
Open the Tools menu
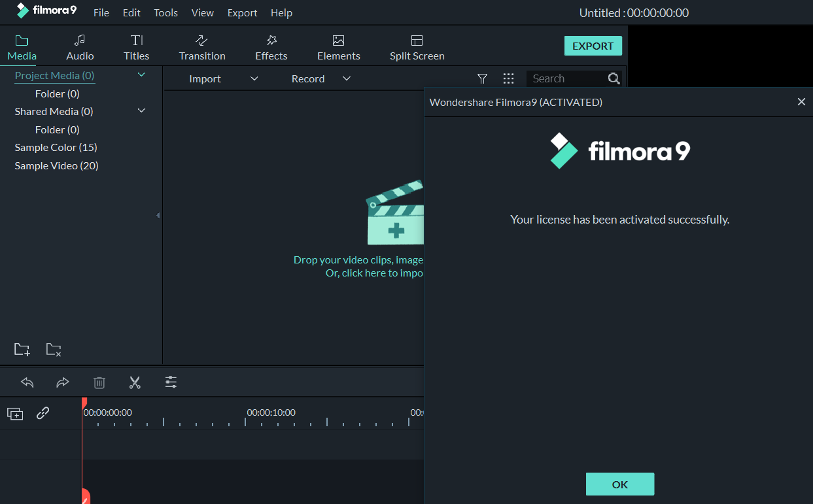tap(165, 13)
